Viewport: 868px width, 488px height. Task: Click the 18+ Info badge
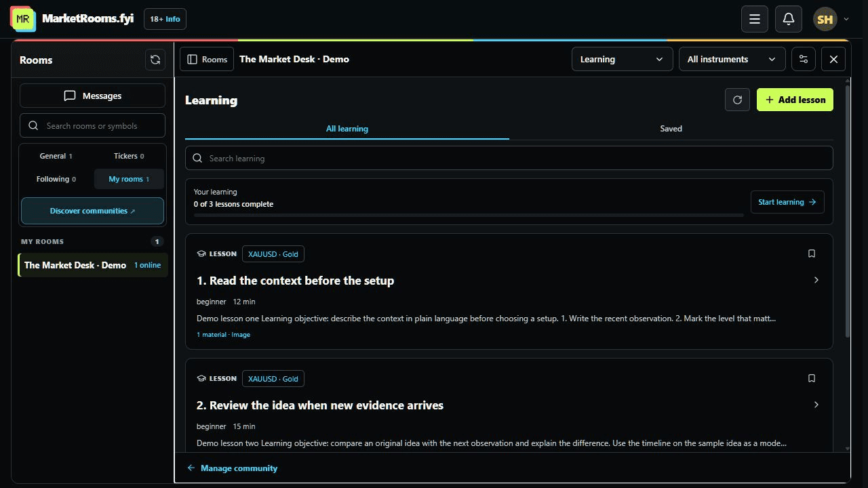pyautogui.click(x=165, y=19)
